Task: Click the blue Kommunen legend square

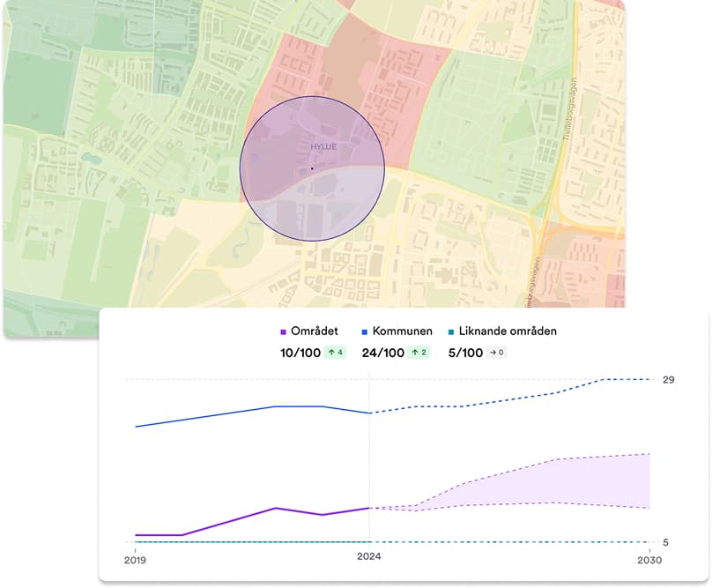Action: [365, 331]
